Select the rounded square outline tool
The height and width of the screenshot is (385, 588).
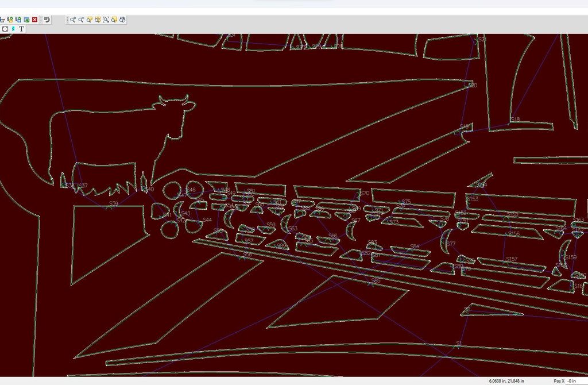coord(5,29)
